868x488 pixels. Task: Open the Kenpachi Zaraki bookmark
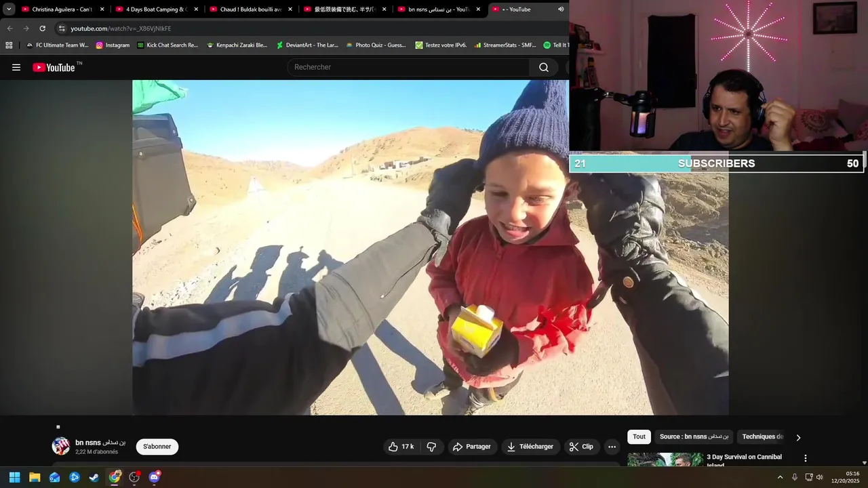coord(237,45)
